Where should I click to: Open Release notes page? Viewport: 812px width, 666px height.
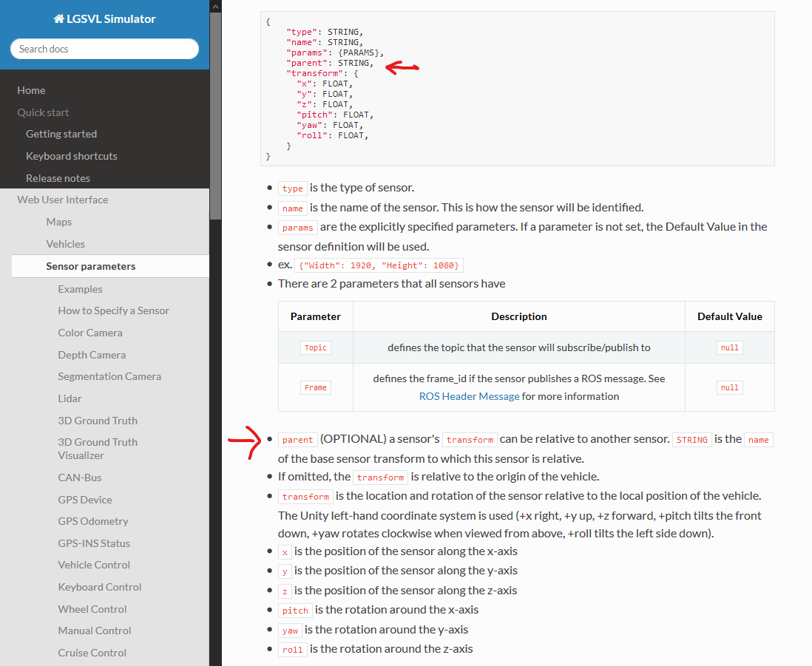[58, 179]
